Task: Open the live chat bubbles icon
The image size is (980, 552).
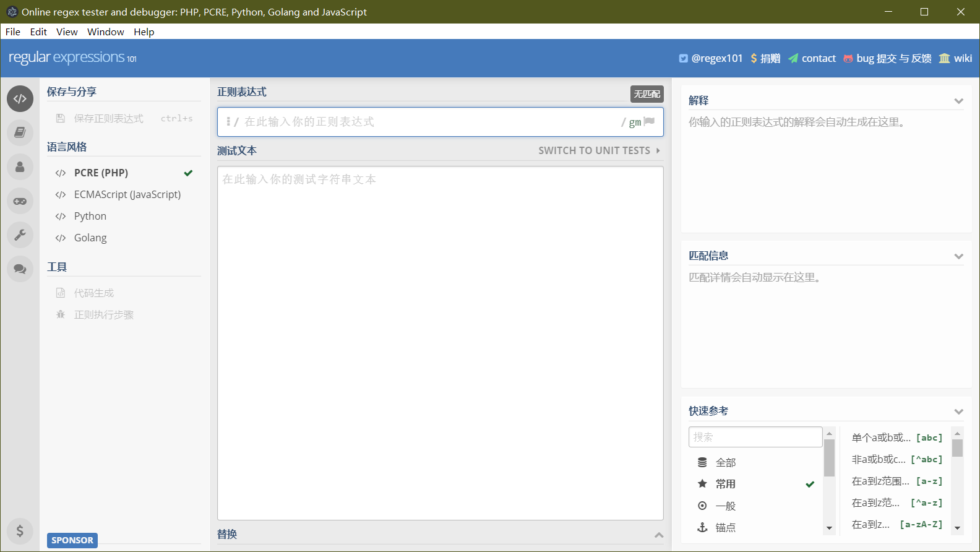Action: coord(20,269)
